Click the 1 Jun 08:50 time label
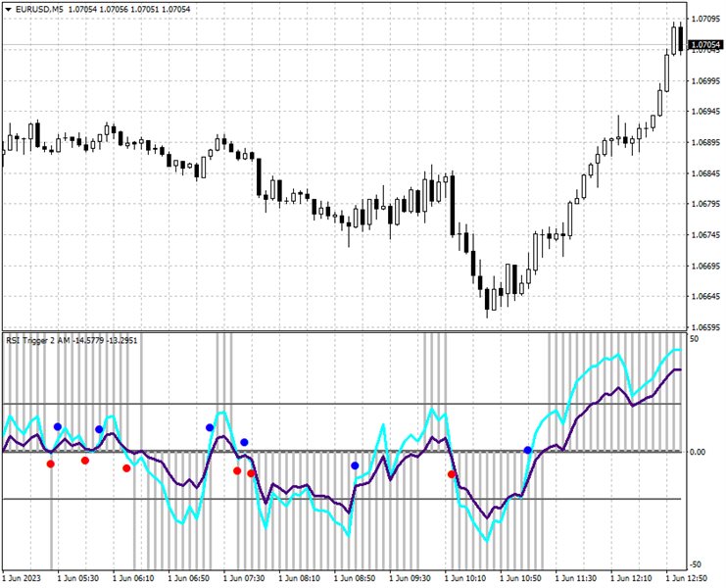726x588 pixels. click(x=355, y=579)
